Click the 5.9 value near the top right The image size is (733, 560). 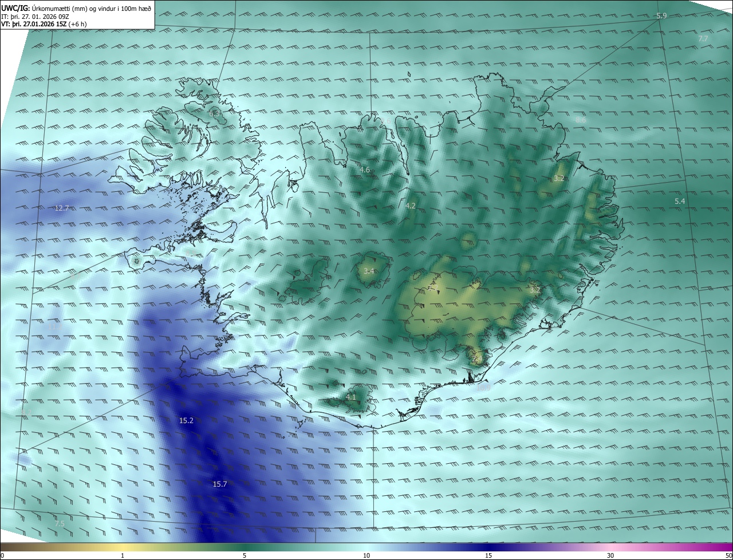(x=661, y=15)
